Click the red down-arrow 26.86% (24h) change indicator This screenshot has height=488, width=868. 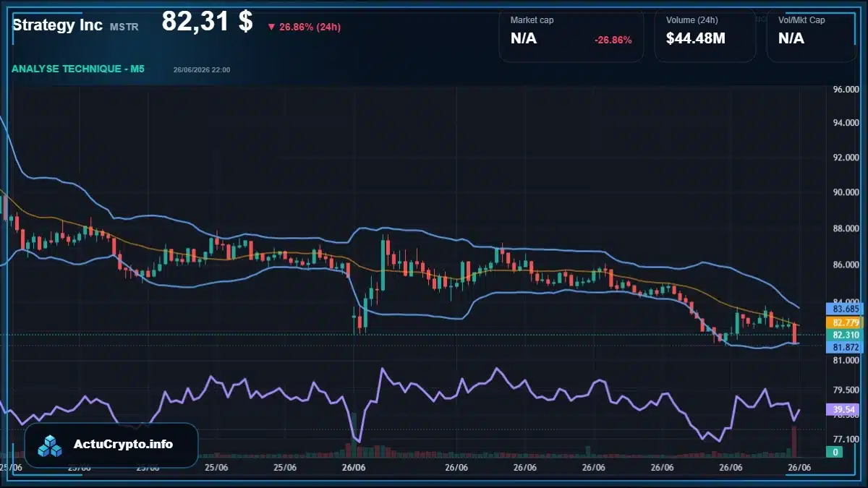point(304,27)
